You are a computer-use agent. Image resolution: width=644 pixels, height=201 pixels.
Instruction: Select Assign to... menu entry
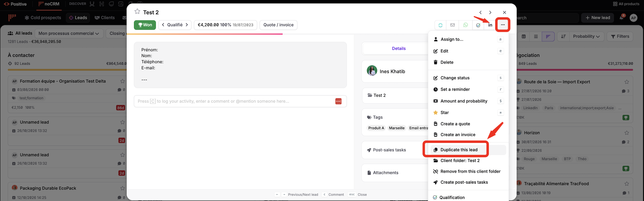pos(468,39)
